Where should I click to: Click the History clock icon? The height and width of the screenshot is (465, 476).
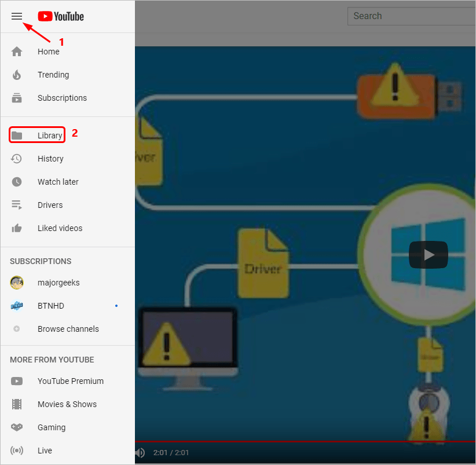click(x=17, y=159)
